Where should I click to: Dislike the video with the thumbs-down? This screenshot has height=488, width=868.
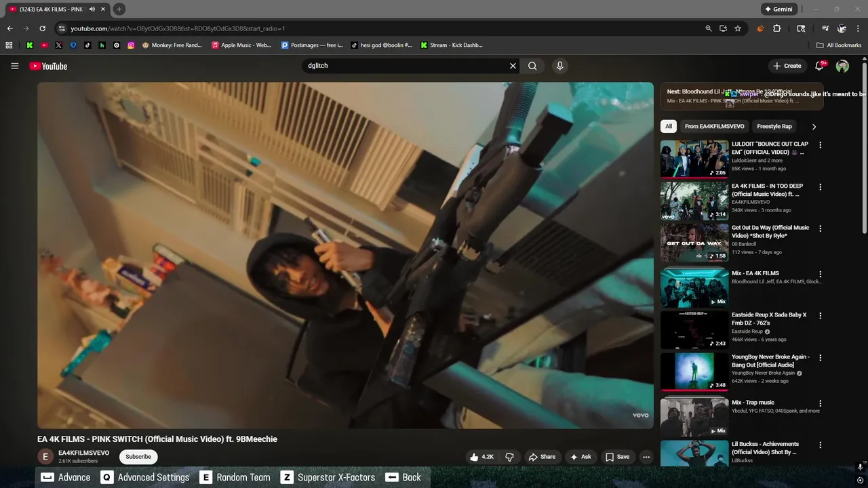[509, 457]
